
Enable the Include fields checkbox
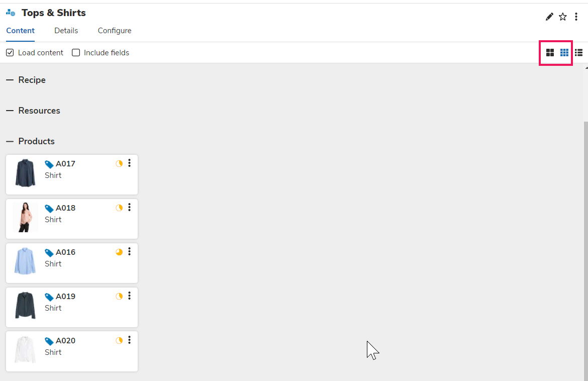click(76, 52)
